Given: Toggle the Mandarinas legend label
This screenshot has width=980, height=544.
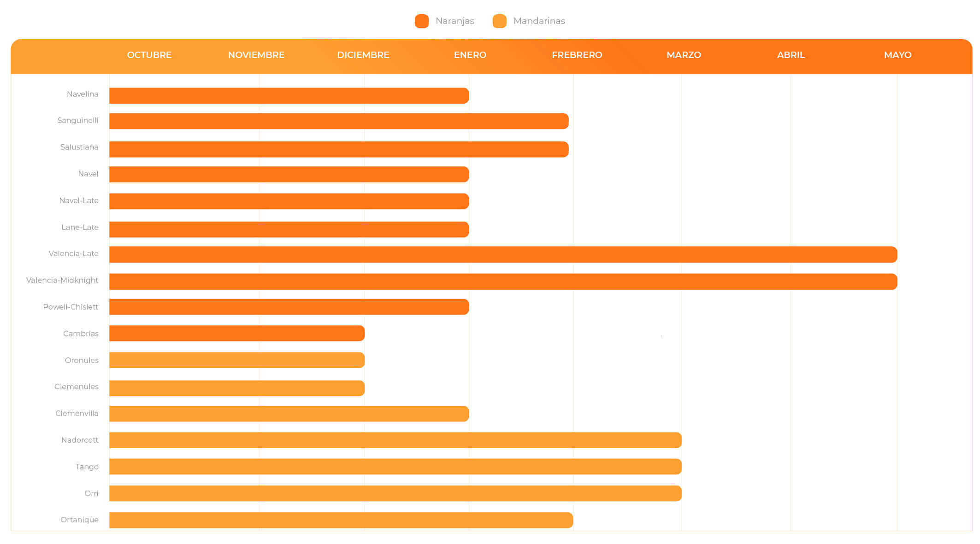Looking at the screenshot, I should (539, 21).
